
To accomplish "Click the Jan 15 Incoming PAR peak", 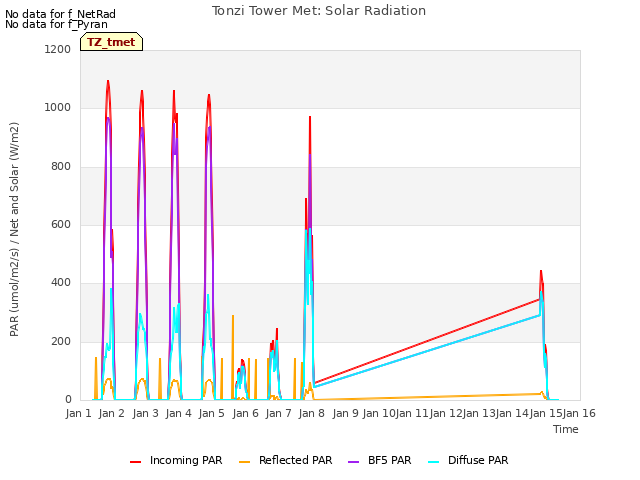I will (541, 271).
